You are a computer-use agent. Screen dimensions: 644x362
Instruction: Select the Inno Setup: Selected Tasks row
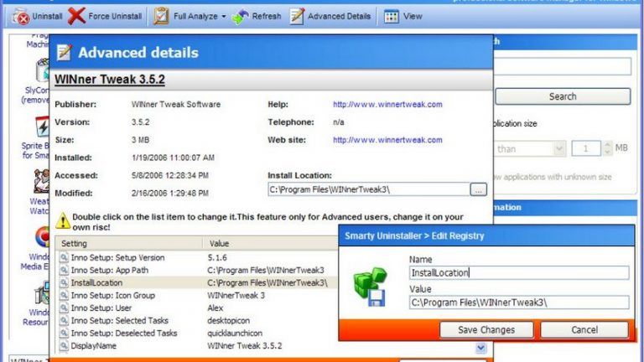click(197, 321)
